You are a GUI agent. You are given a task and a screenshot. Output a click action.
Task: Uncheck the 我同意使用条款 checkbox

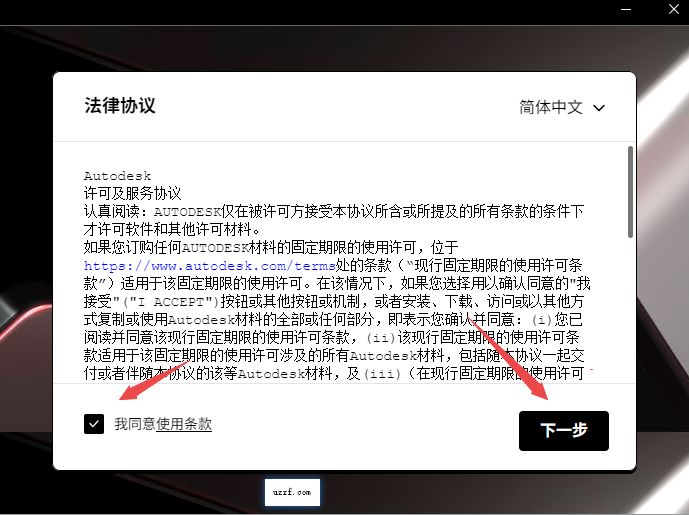pos(94,424)
